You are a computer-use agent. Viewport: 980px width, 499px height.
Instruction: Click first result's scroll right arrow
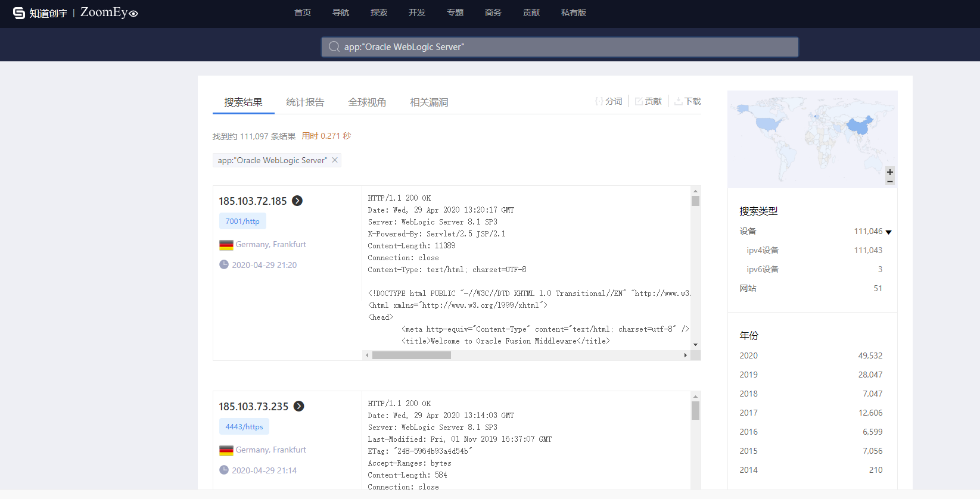(685, 355)
